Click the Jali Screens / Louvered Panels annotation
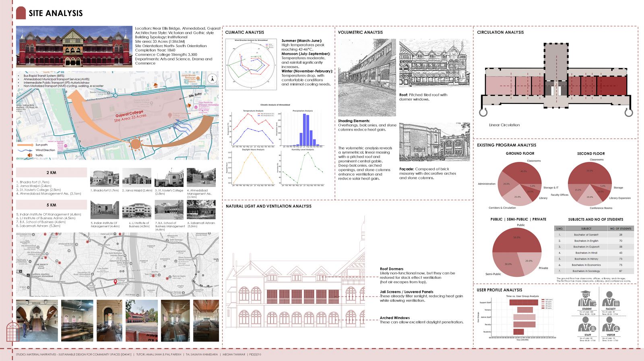Viewport: 644px width, 361px height. [407, 292]
